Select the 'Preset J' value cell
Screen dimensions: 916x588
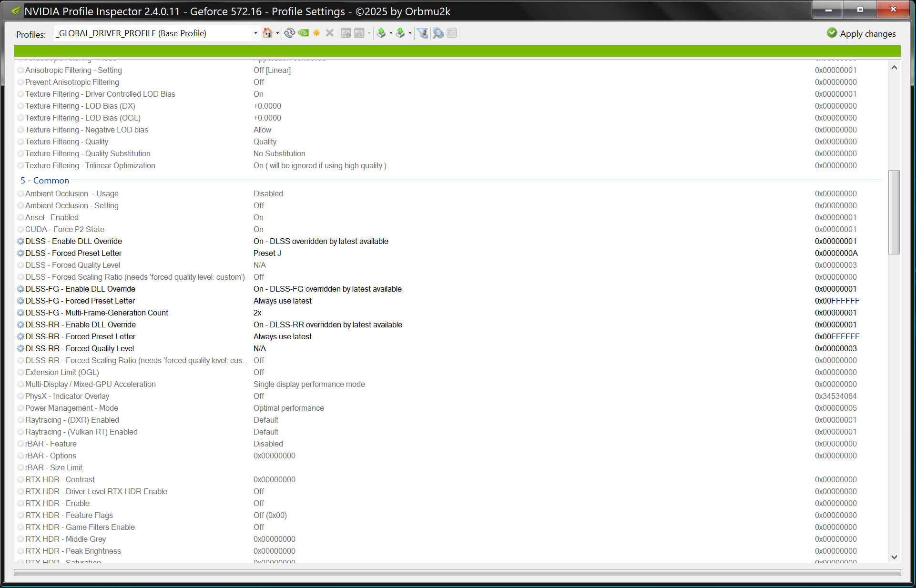tap(267, 253)
